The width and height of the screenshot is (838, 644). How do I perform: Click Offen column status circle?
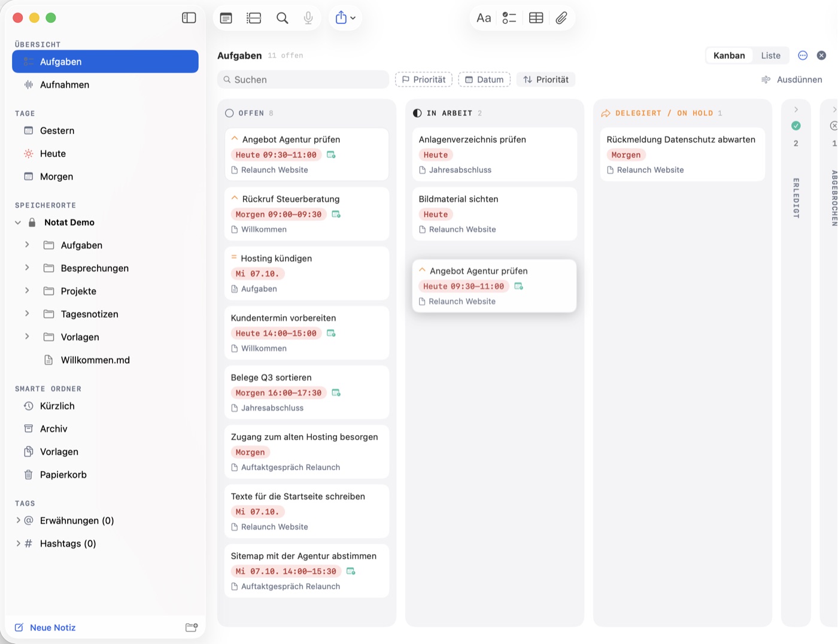point(229,113)
